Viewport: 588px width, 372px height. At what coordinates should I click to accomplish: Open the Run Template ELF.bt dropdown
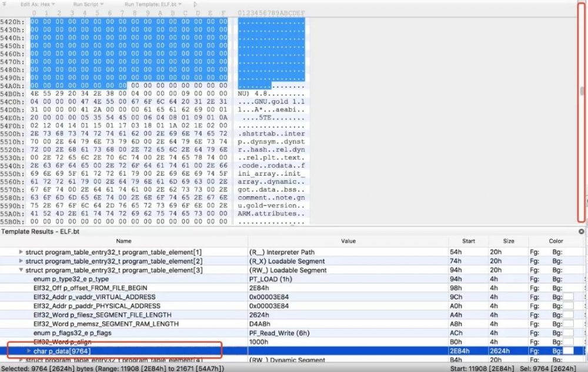tap(153, 4)
